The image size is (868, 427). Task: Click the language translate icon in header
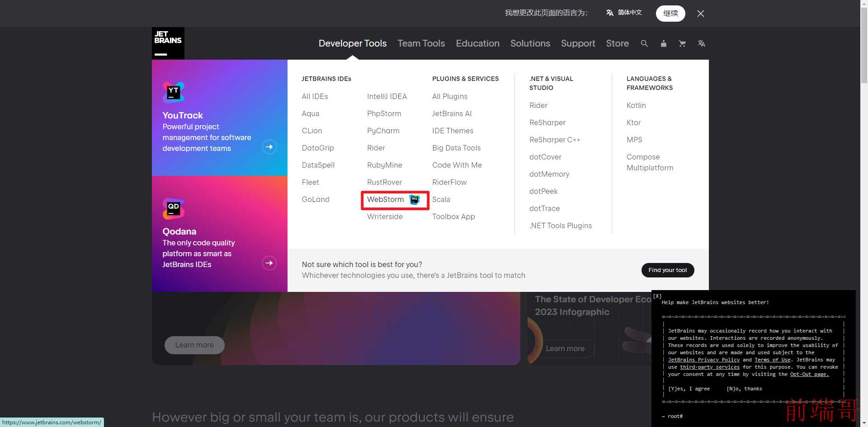701,43
